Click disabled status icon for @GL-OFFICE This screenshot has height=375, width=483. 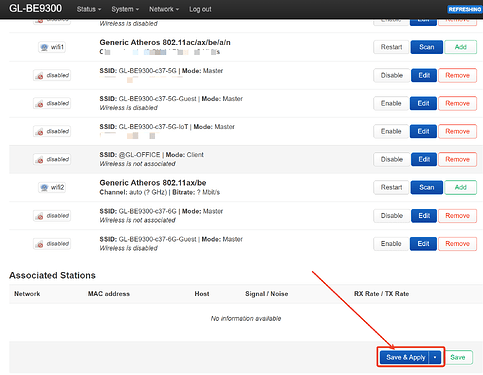52,159
